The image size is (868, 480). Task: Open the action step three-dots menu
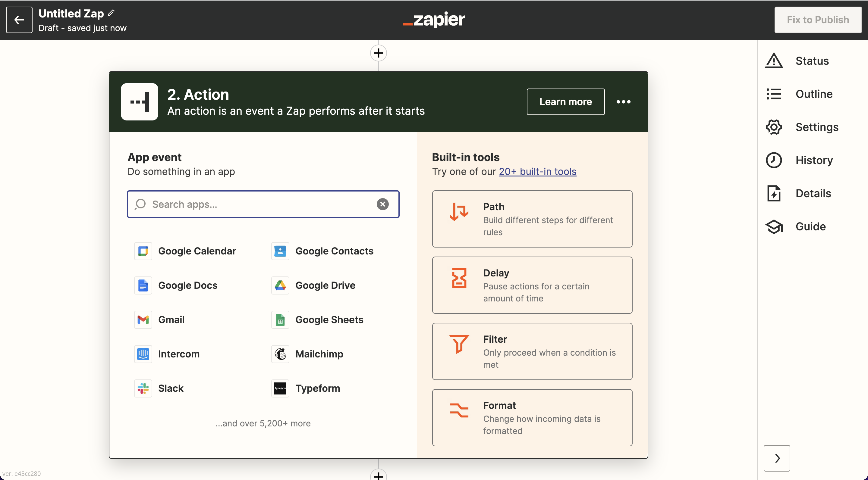pos(623,102)
